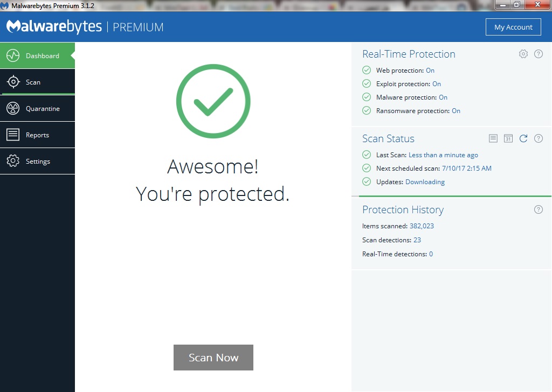Viewport: 552px width, 392px height.
Task: Click the check for updates refresh icon
Action: tap(523, 138)
